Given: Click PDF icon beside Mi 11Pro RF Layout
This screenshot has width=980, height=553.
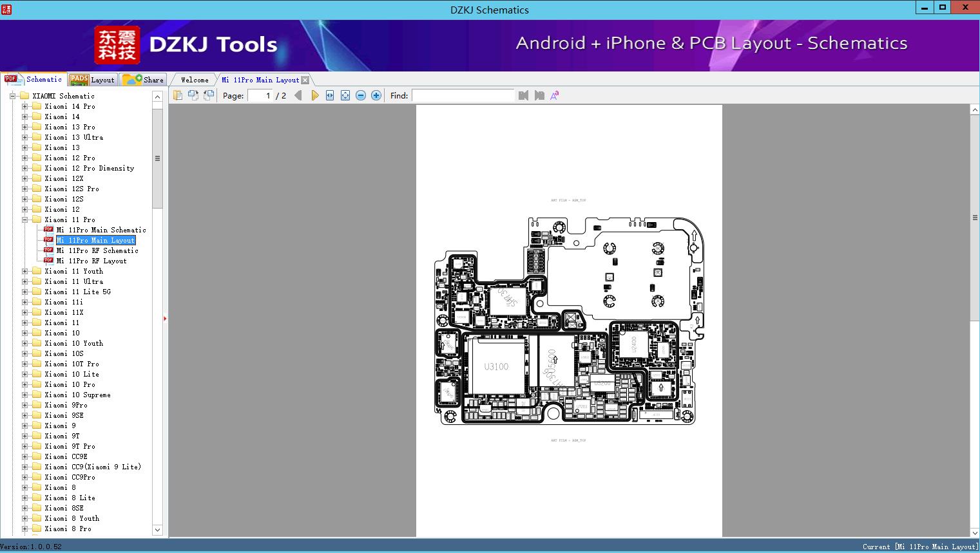Looking at the screenshot, I should pos(48,261).
